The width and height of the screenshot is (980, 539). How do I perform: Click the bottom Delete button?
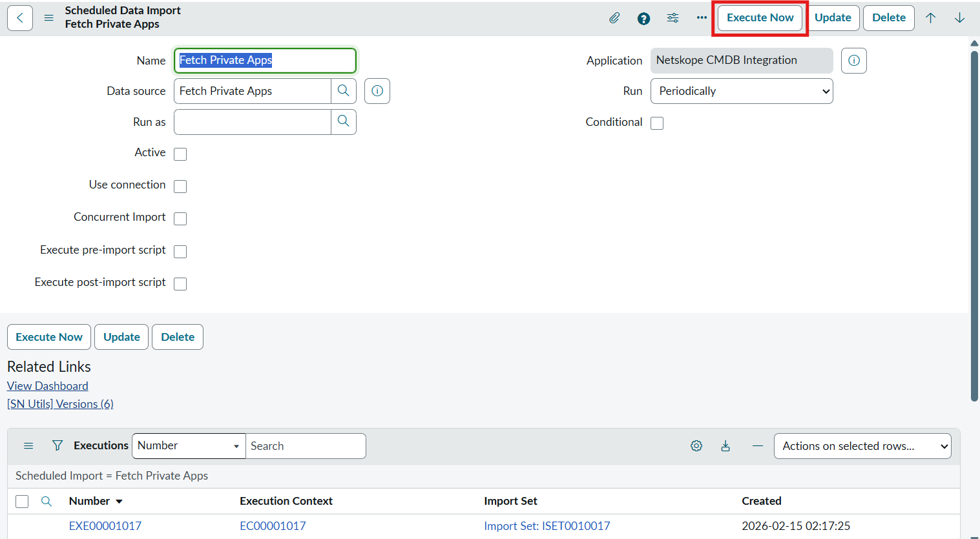(178, 337)
